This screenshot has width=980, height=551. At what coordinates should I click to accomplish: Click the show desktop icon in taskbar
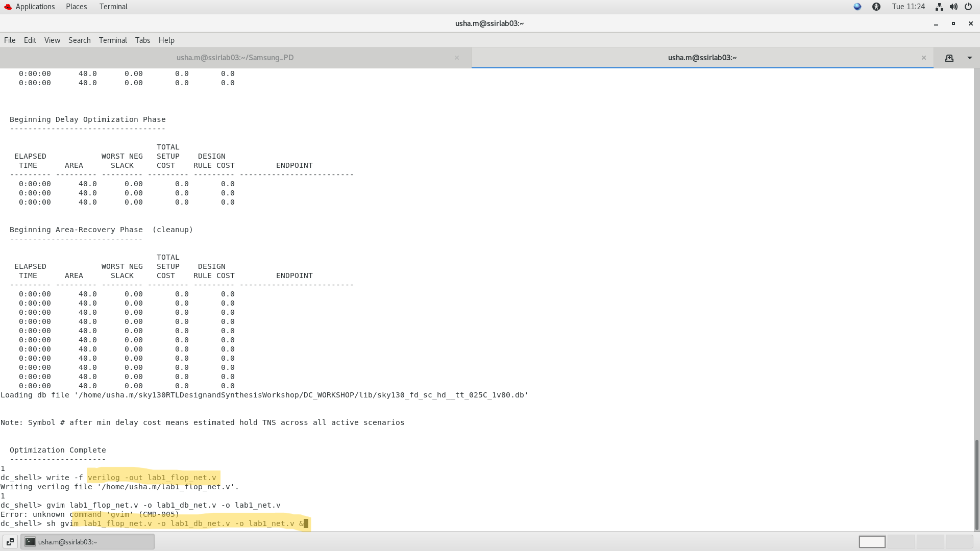pyautogui.click(x=10, y=542)
